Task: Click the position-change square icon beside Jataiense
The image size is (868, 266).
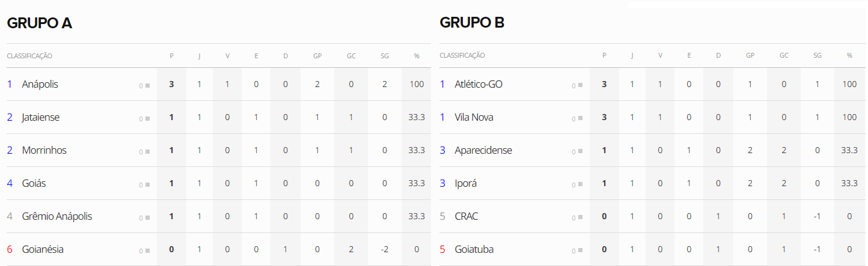Action: coord(147,118)
